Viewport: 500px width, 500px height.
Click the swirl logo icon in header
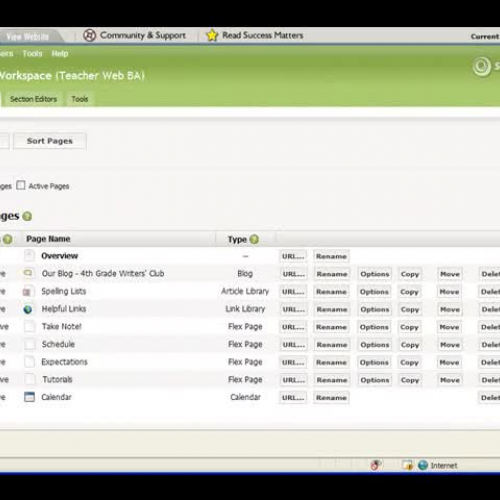[x=481, y=66]
